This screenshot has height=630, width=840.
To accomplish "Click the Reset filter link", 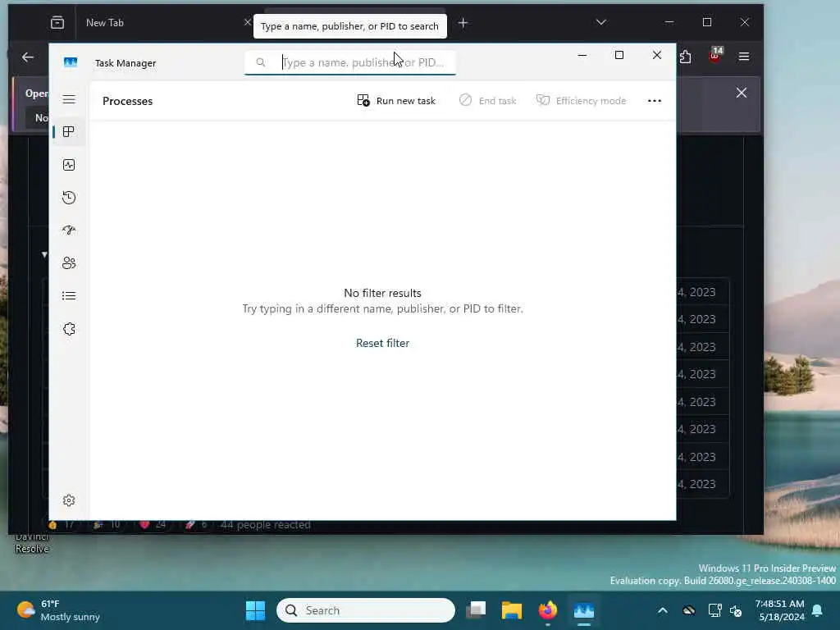I will (x=382, y=343).
